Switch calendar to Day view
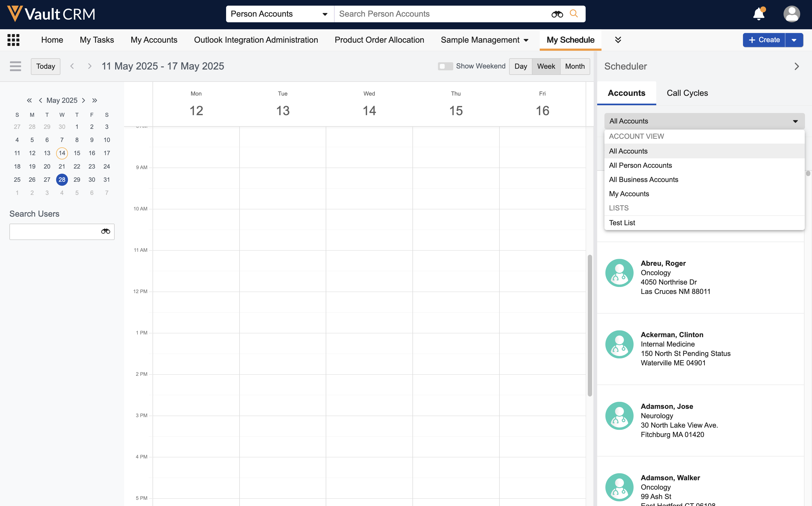This screenshot has height=506, width=812. (520, 66)
